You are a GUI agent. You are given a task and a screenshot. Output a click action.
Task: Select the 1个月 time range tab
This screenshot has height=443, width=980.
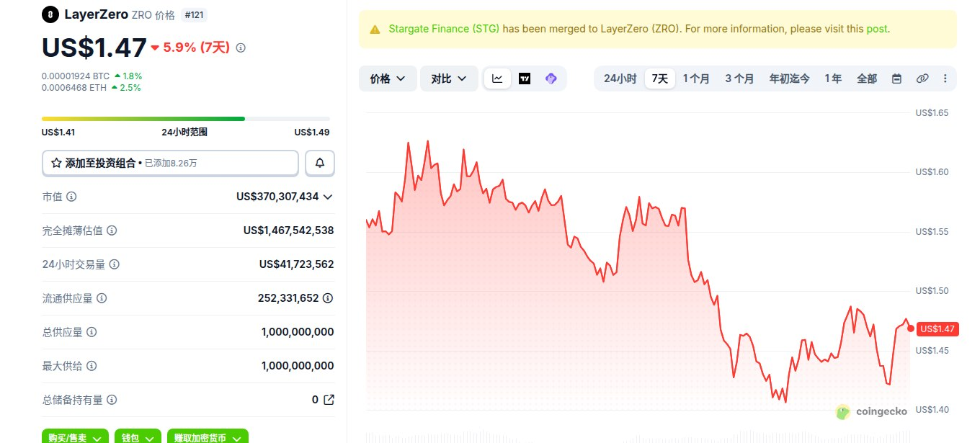point(696,79)
